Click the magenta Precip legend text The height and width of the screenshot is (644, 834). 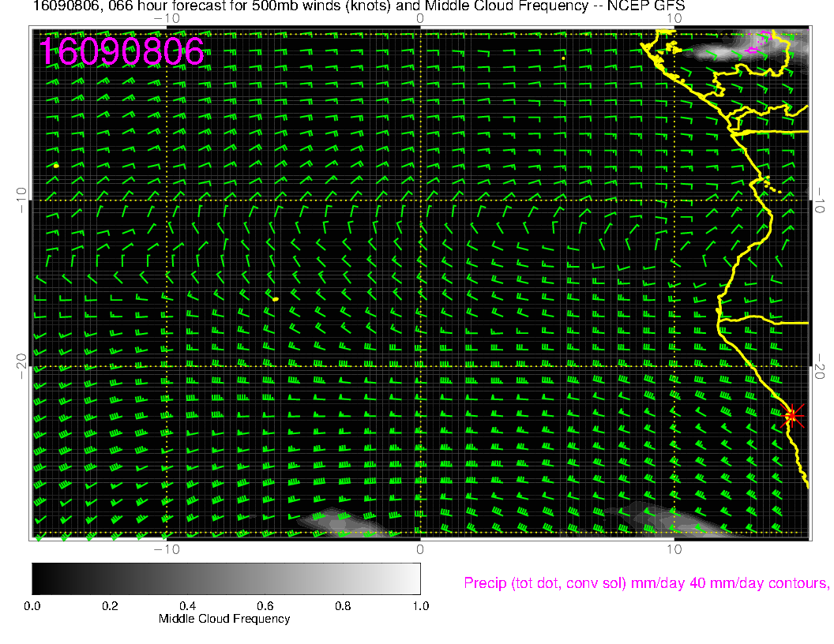[645, 583]
